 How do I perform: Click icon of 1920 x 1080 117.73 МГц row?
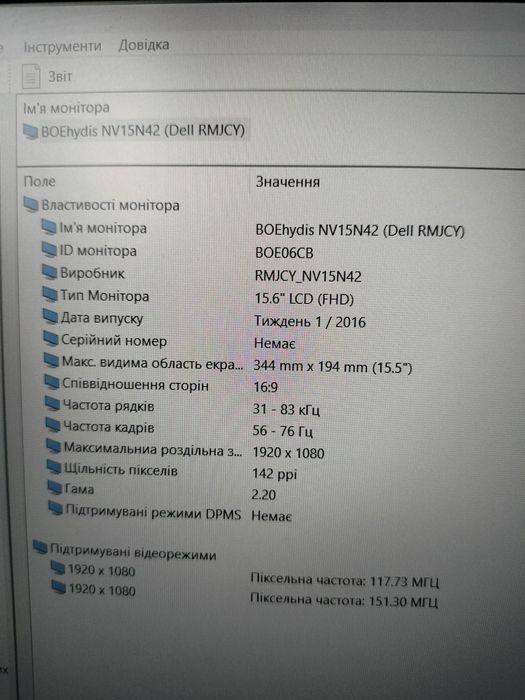(58, 568)
